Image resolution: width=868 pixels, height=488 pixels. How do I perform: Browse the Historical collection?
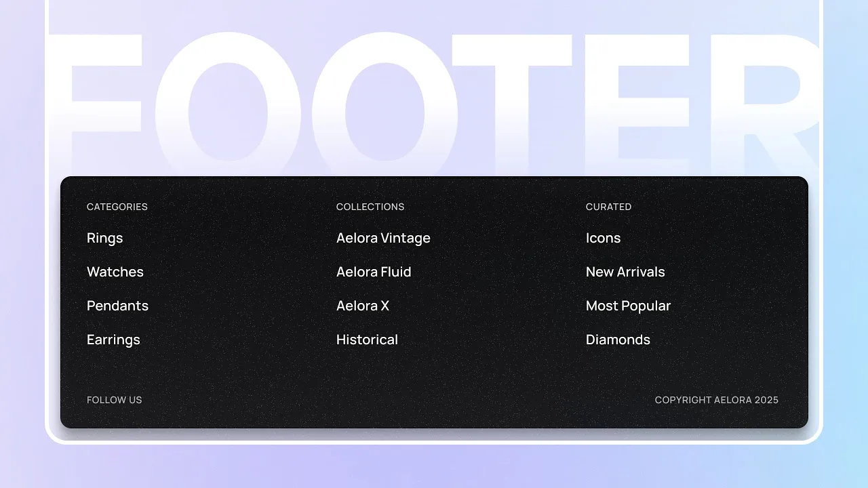[367, 340]
